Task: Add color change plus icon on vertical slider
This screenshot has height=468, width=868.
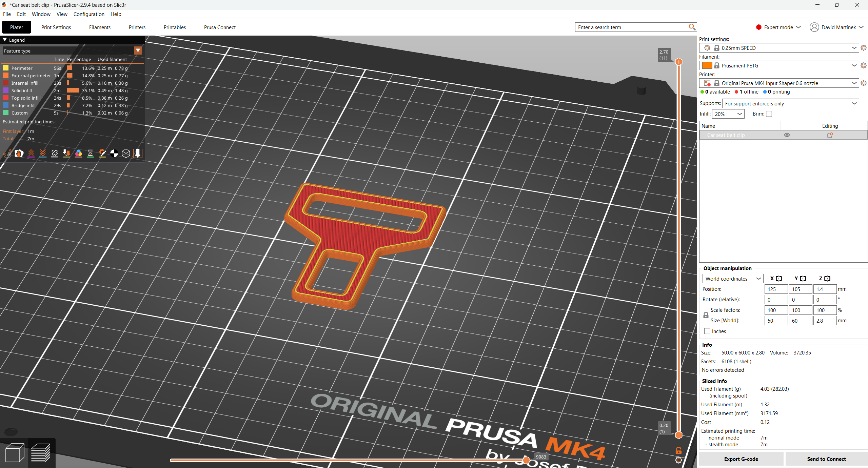Action: pos(678,62)
